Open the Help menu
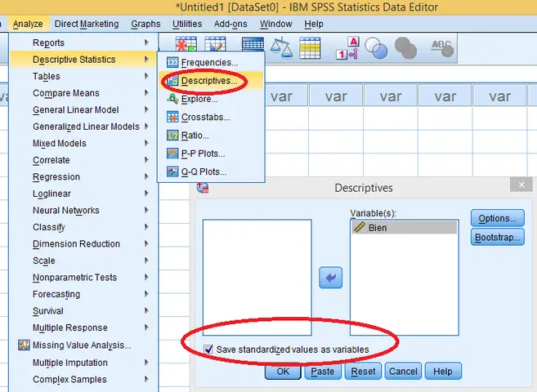Viewport: 537px width, 392px height. 314,24
